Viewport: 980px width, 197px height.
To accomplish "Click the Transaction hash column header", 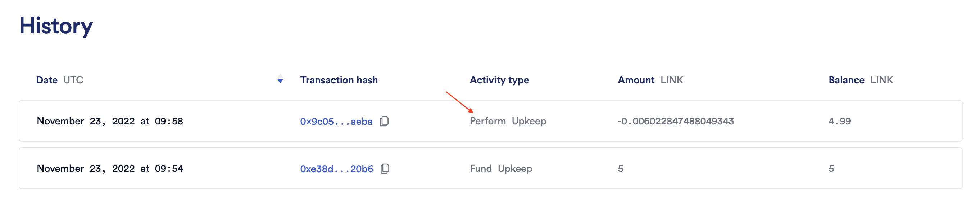I will (x=339, y=80).
